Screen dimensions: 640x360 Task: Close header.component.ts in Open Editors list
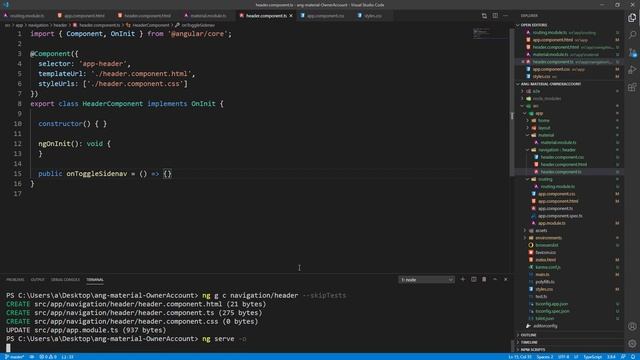(523, 62)
